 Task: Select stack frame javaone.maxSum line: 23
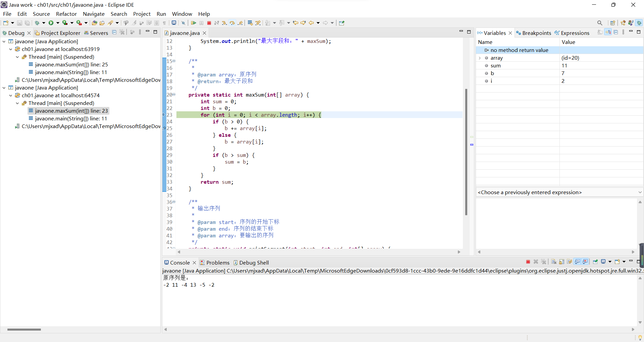(68, 111)
